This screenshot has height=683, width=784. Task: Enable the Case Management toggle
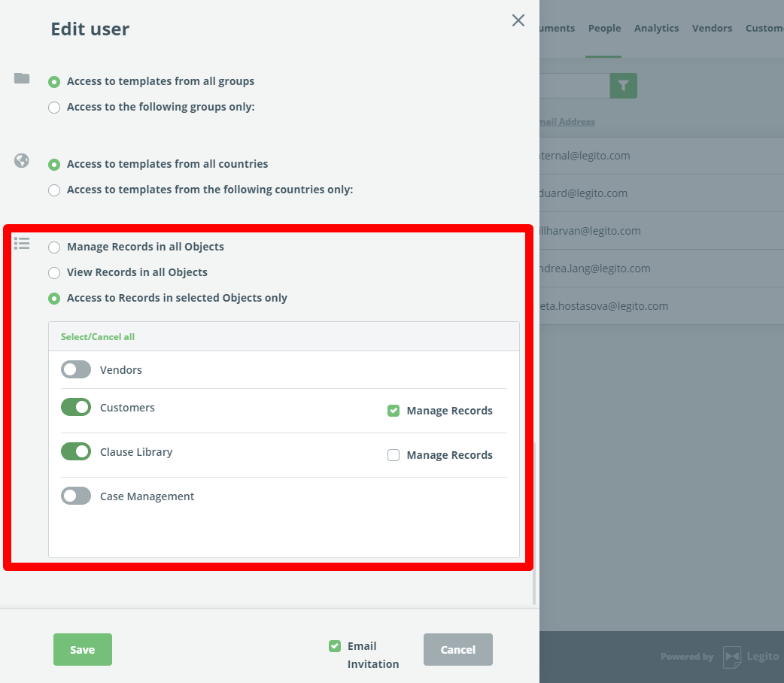click(x=76, y=496)
